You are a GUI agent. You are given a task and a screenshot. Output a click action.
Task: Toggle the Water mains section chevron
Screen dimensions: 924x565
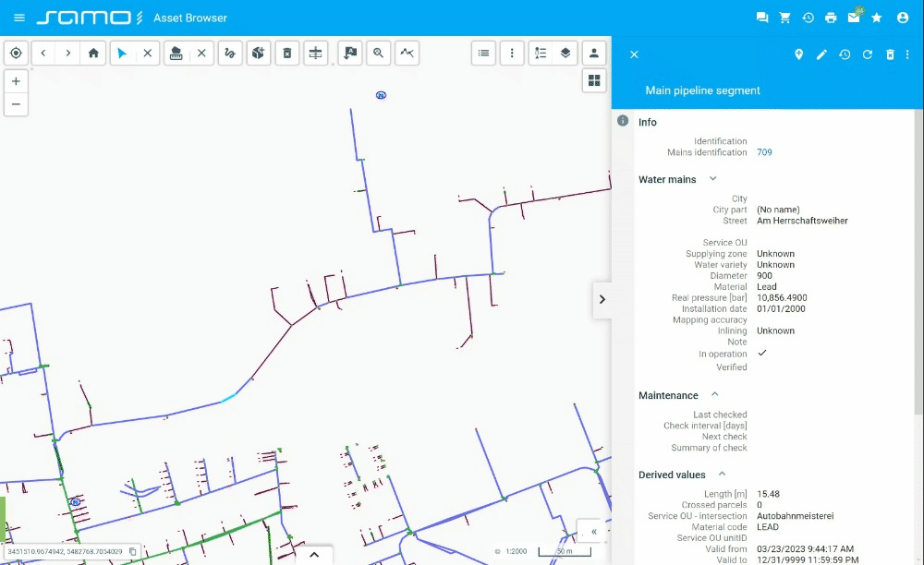tap(712, 178)
